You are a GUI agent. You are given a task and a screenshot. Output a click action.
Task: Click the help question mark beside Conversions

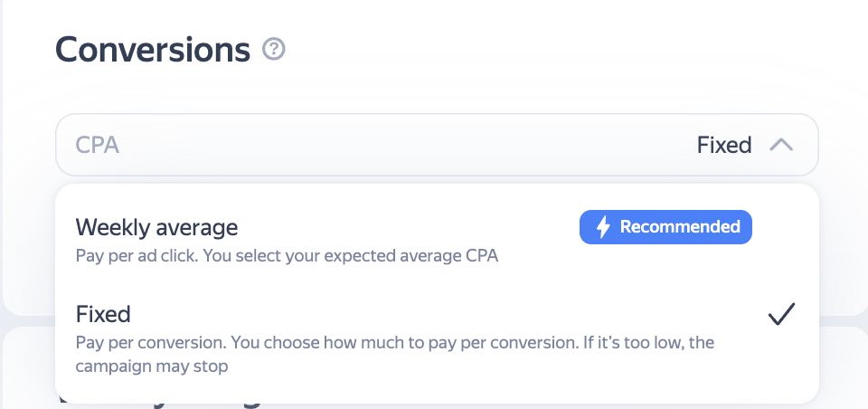point(274,49)
